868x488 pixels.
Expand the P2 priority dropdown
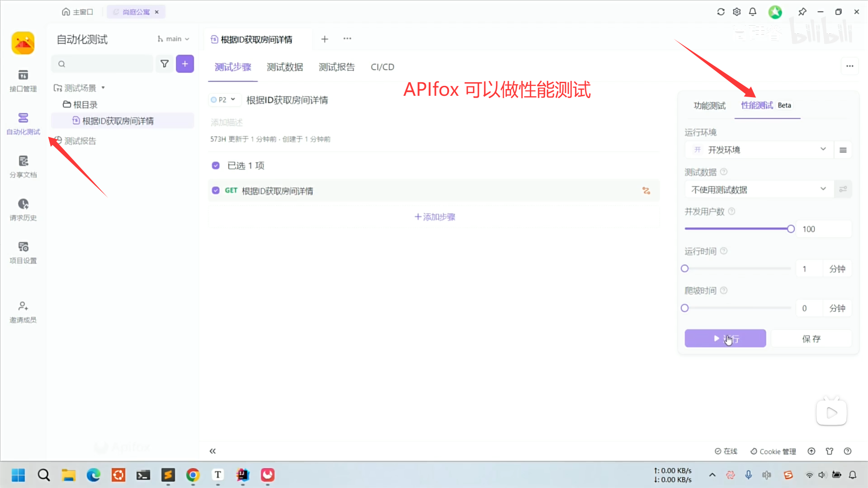click(223, 100)
